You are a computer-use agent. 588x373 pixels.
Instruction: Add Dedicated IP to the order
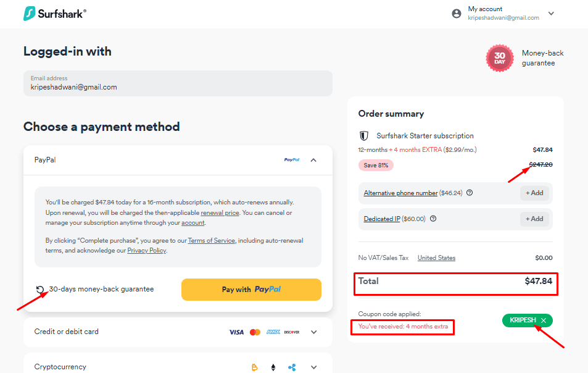click(x=534, y=219)
